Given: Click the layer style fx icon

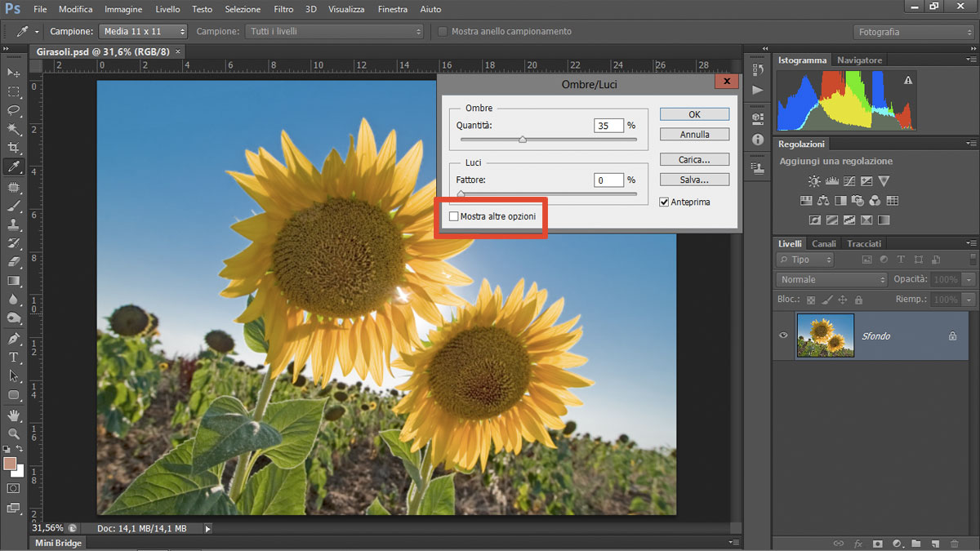Looking at the screenshot, I should click(858, 544).
